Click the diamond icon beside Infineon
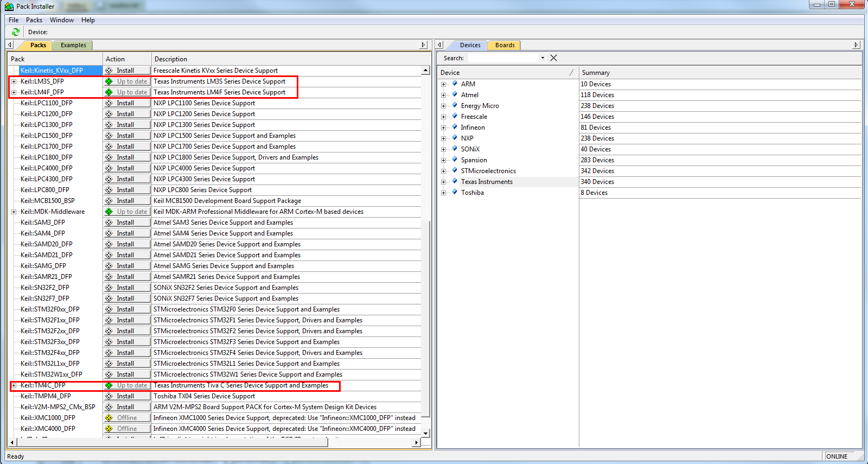The image size is (868, 464). coord(455,127)
